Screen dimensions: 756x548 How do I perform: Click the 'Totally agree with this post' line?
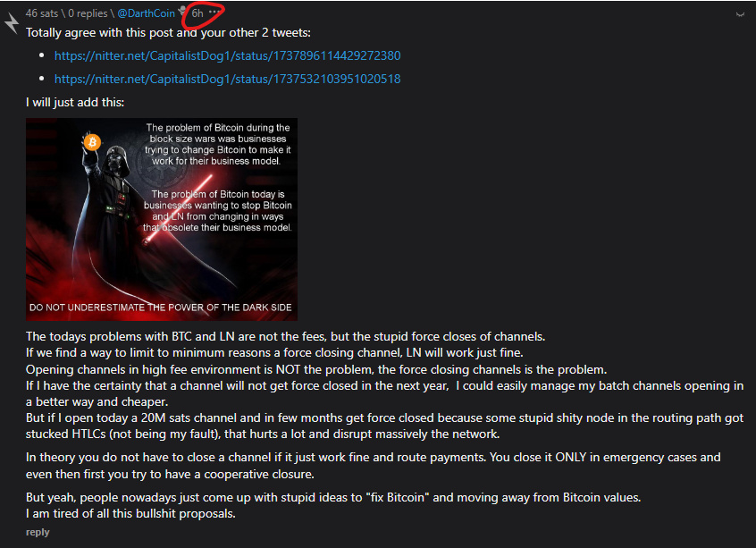pyautogui.click(x=168, y=33)
